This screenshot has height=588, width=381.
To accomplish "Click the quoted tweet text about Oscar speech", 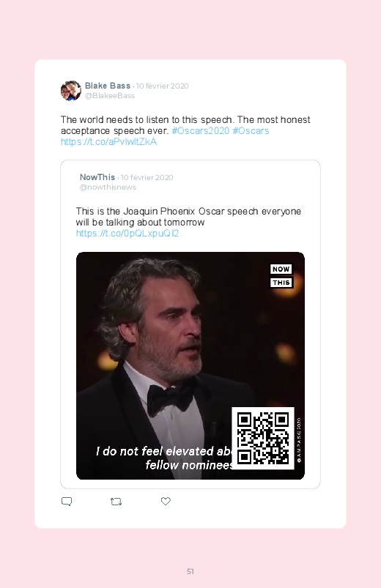I will coord(188,217).
